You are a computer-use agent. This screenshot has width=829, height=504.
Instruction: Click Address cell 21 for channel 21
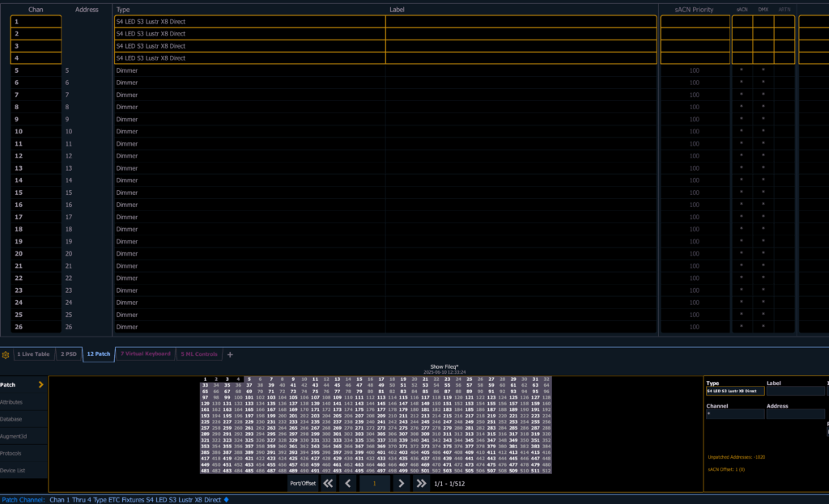(x=87, y=265)
